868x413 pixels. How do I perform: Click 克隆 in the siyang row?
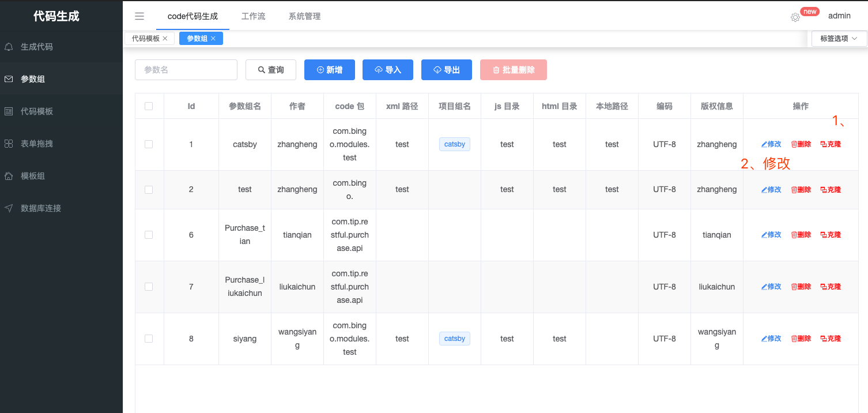831,339
